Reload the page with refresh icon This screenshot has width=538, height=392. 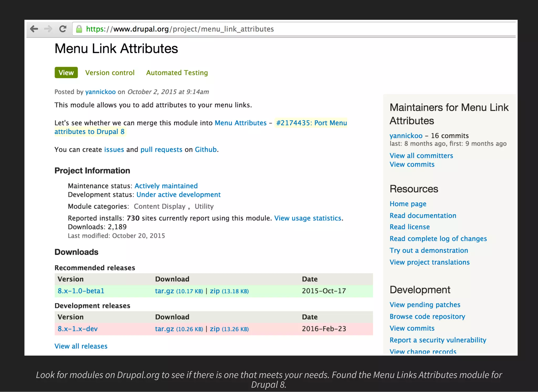(x=63, y=29)
